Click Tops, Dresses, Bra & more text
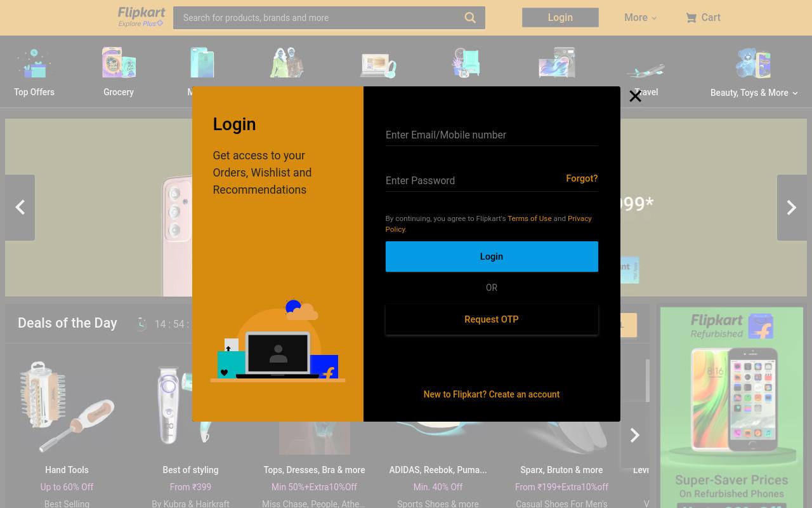 coord(314,470)
